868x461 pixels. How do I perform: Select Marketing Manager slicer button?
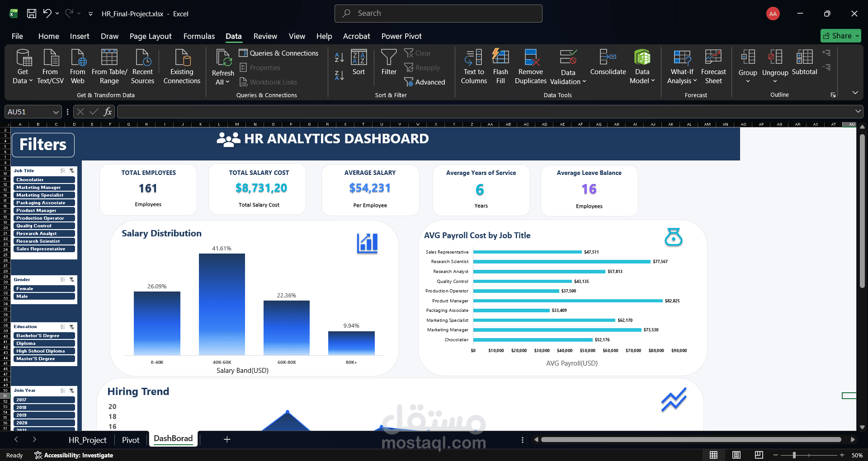tap(44, 187)
